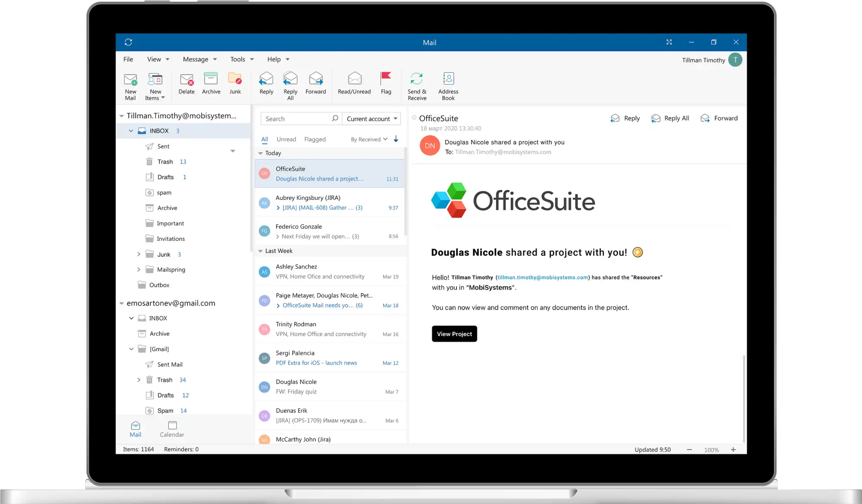Select the Flagged filter tab

pos(315,139)
